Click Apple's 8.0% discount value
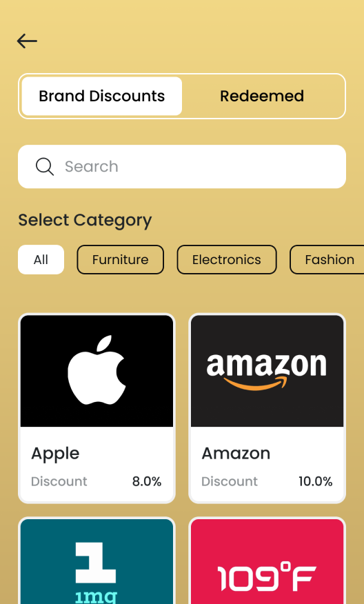This screenshot has height=604, width=364. click(x=147, y=481)
